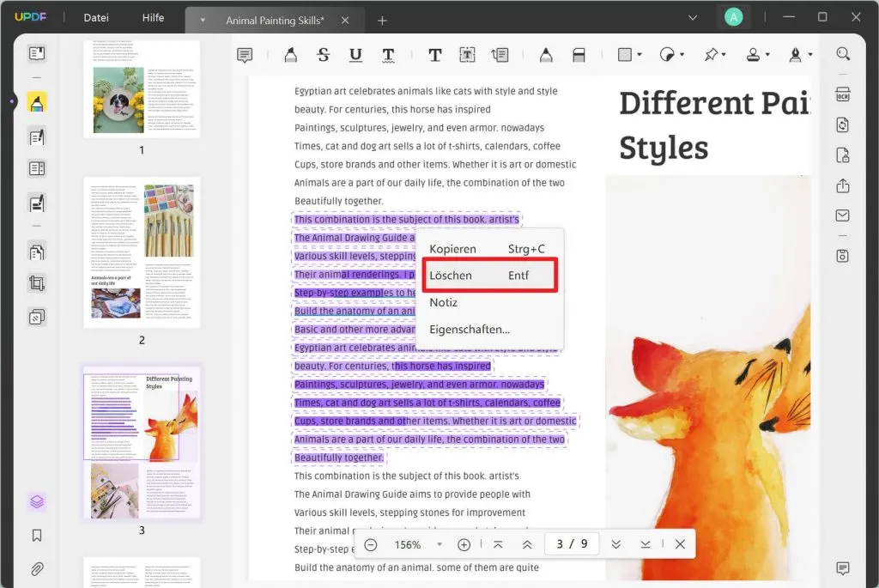The image size is (879, 588).
Task: Open the Add Text tool
Action: (x=435, y=54)
